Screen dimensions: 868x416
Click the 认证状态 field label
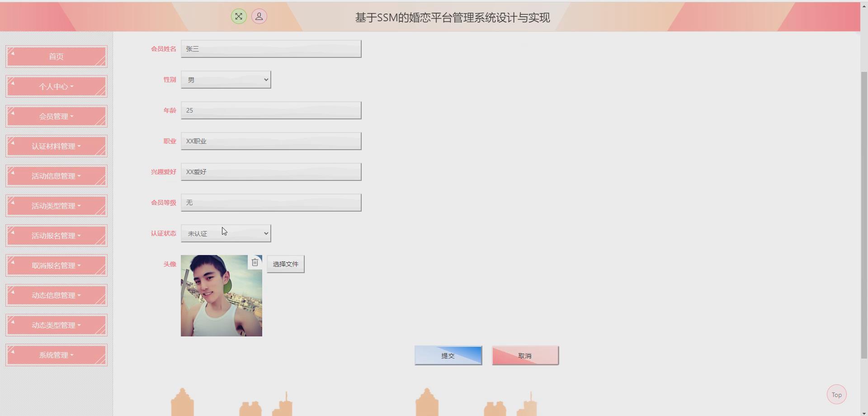pyautogui.click(x=164, y=233)
